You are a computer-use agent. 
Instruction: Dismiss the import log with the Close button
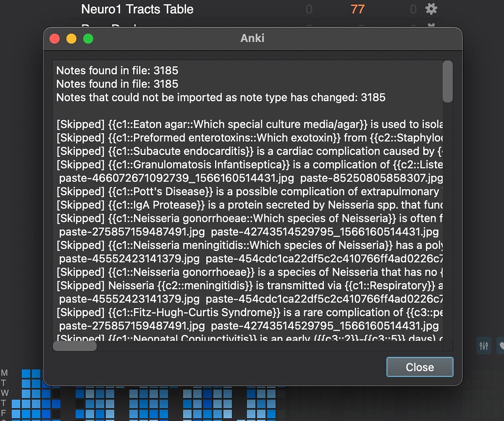pos(419,367)
